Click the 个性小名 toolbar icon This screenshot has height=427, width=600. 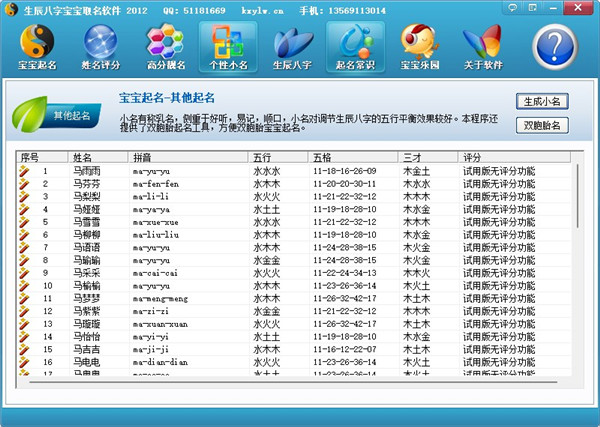227,47
